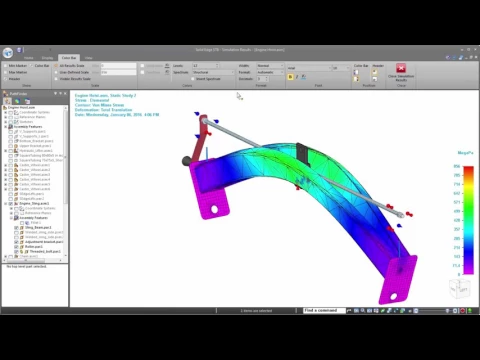Click the font color icon

pos(303,77)
